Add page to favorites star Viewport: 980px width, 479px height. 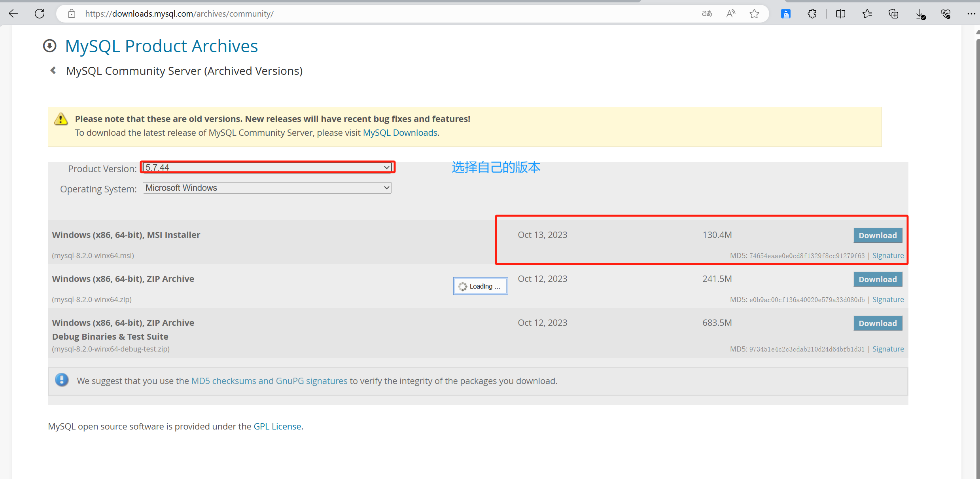[x=755, y=14]
